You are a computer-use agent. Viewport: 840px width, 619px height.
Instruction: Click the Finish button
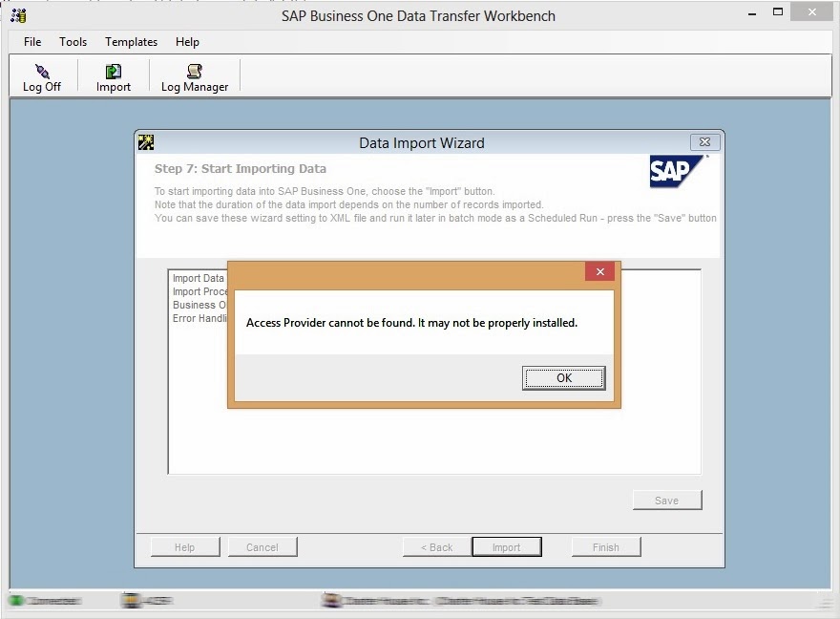(606, 546)
